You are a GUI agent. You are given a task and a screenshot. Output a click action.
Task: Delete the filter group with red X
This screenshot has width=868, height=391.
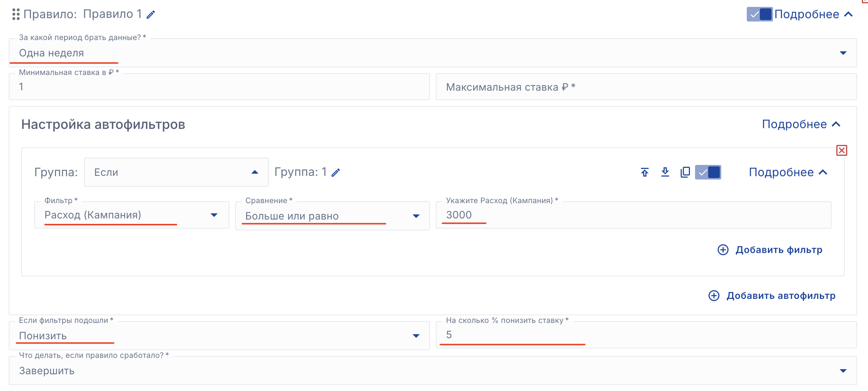click(x=841, y=150)
